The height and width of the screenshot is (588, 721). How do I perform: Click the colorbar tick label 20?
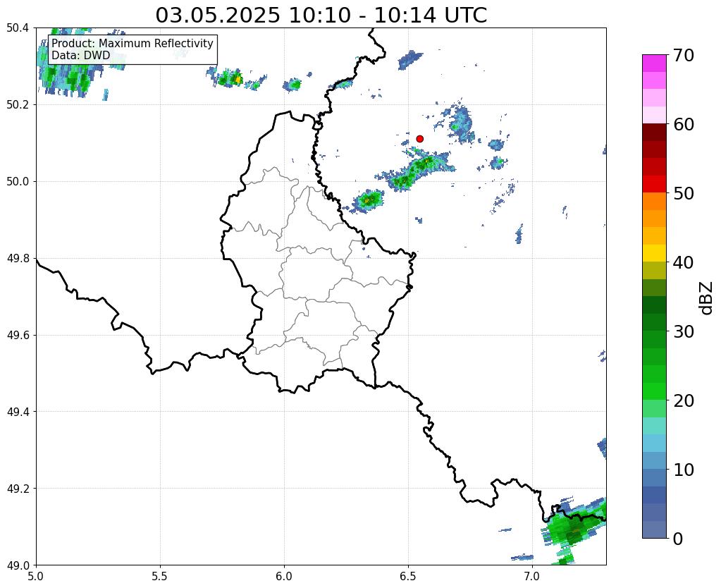(683, 400)
